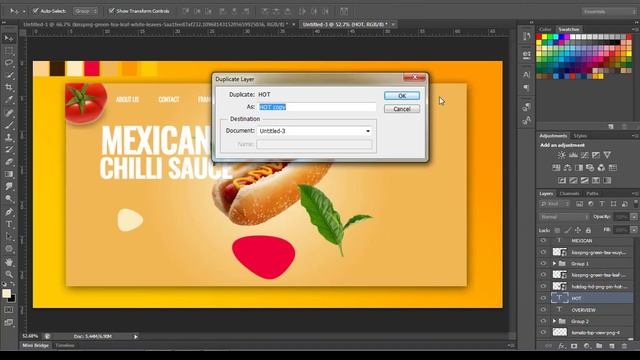Hide the Group 1 layer group
The width and height of the screenshot is (640, 360).
coord(543,264)
